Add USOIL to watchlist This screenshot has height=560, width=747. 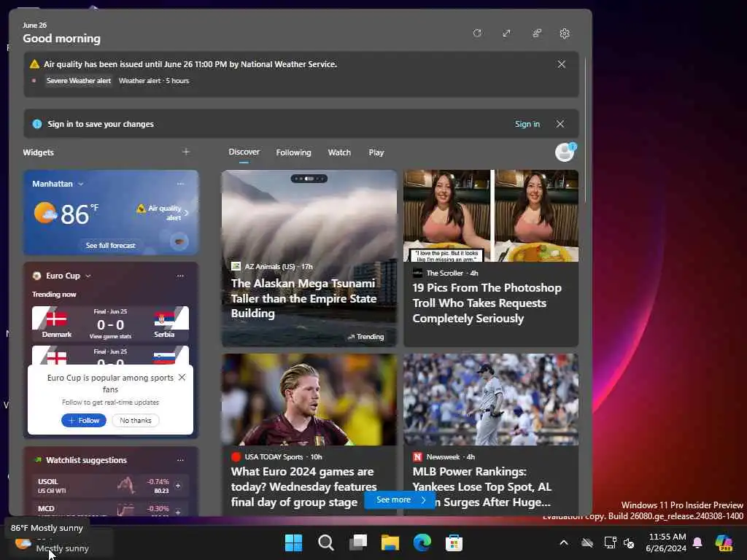coord(178,486)
